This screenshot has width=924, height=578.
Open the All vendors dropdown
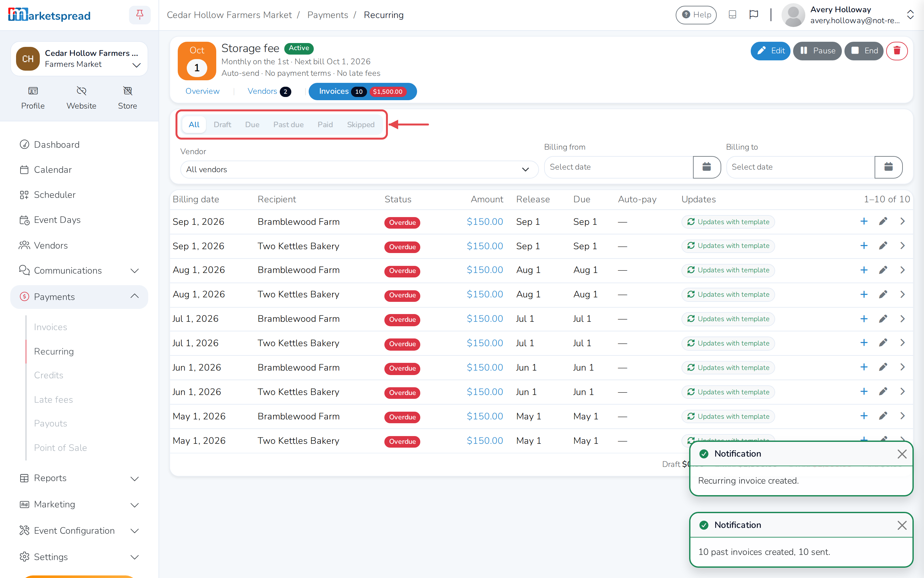coord(359,169)
